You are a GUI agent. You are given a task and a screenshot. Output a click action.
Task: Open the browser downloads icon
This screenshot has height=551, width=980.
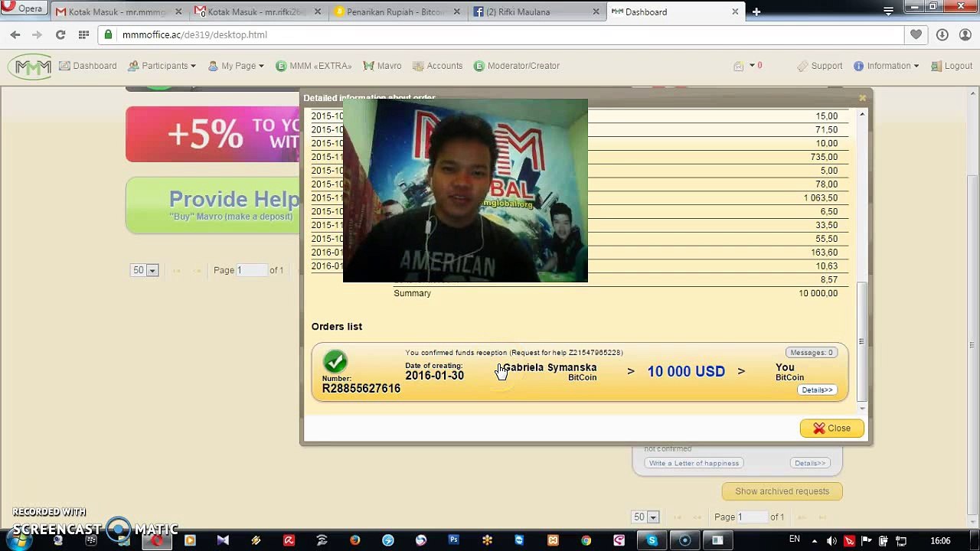tap(942, 34)
